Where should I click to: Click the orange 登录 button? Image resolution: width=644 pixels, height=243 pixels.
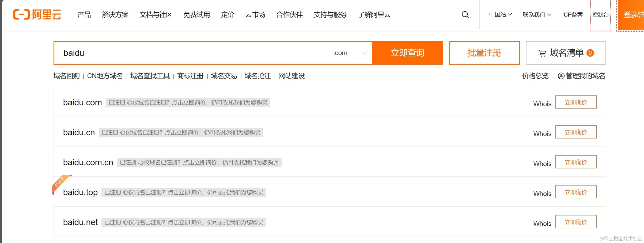(631, 15)
